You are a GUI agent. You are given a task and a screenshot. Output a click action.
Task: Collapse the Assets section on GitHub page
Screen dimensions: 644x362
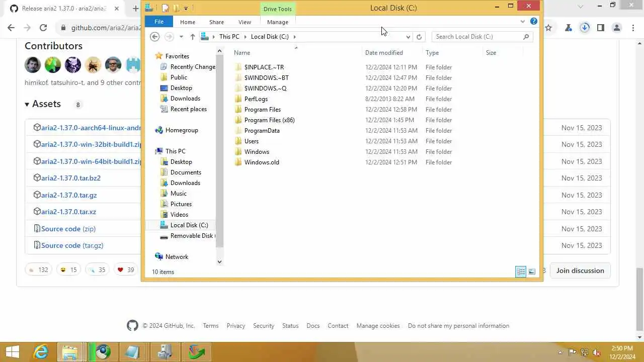[43, 104]
